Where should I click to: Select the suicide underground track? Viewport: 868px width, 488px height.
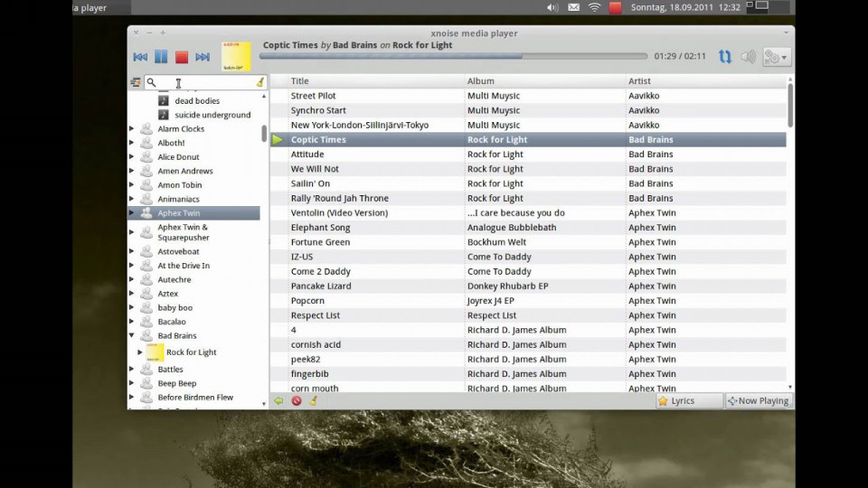212,115
